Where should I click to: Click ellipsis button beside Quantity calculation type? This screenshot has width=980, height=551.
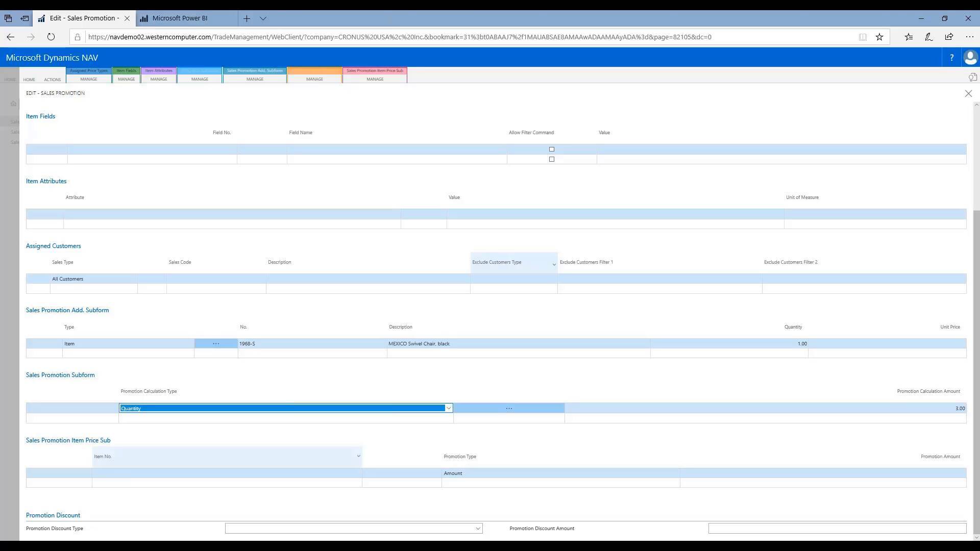point(509,408)
